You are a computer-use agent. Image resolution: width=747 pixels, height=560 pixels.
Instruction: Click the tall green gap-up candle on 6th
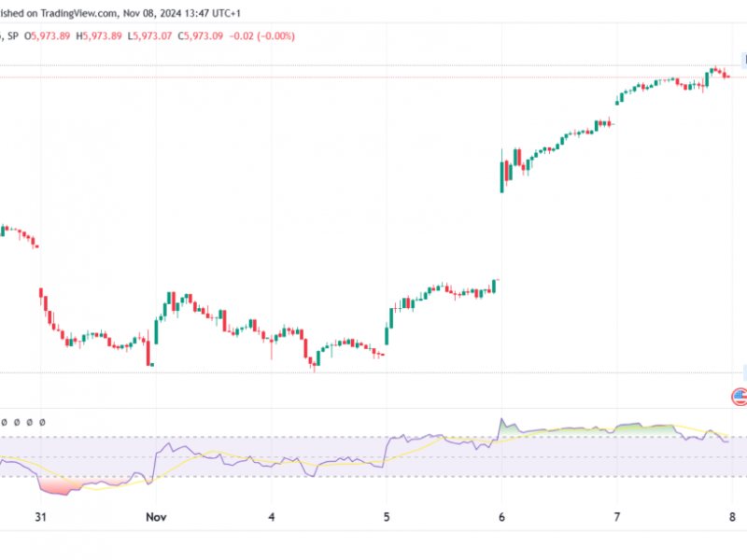[x=502, y=175]
